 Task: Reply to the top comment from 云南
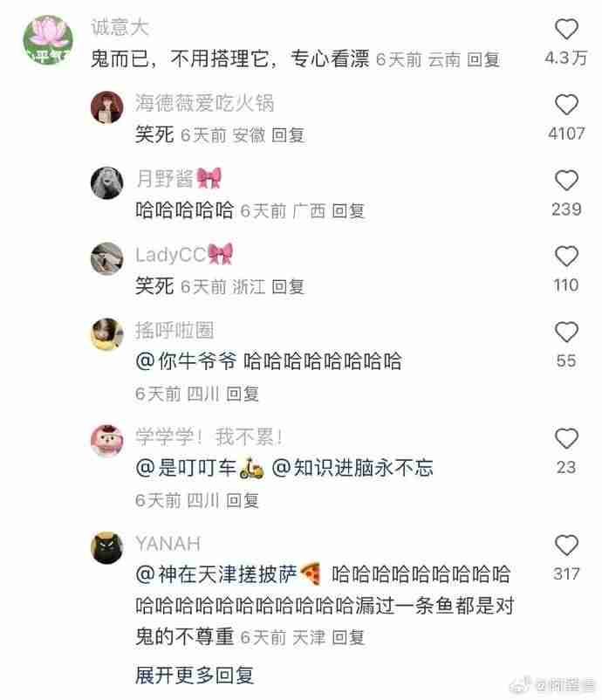tap(482, 59)
